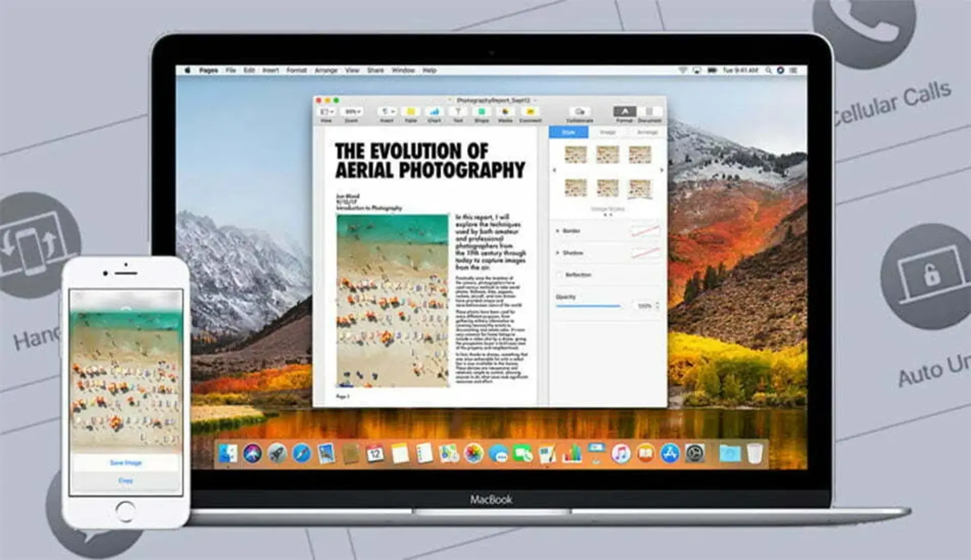Image resolution: width=971 pixels, height=560 pixels.
Task: Open Safari compass icon in Dock
Action: 301,453
